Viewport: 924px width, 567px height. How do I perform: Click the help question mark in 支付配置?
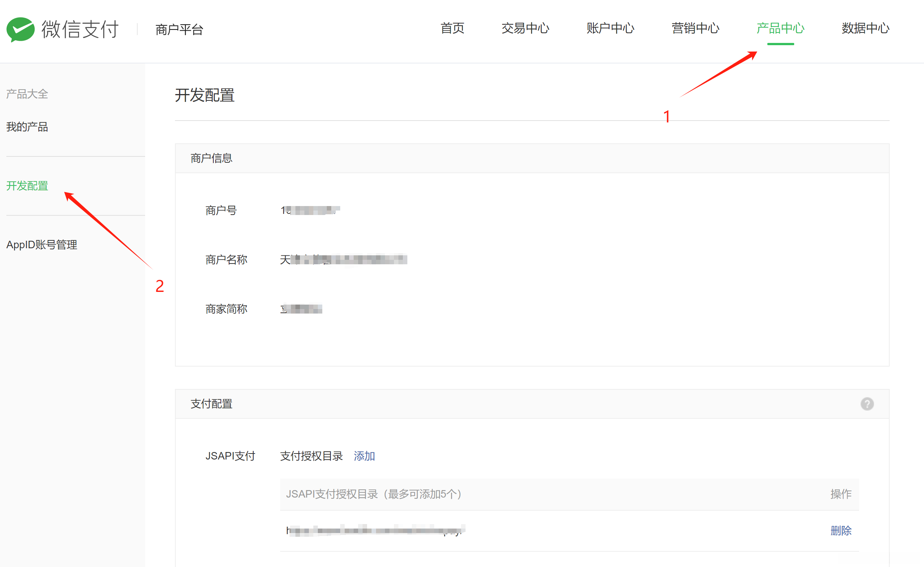pyautogui.click(x=867, y=404)
